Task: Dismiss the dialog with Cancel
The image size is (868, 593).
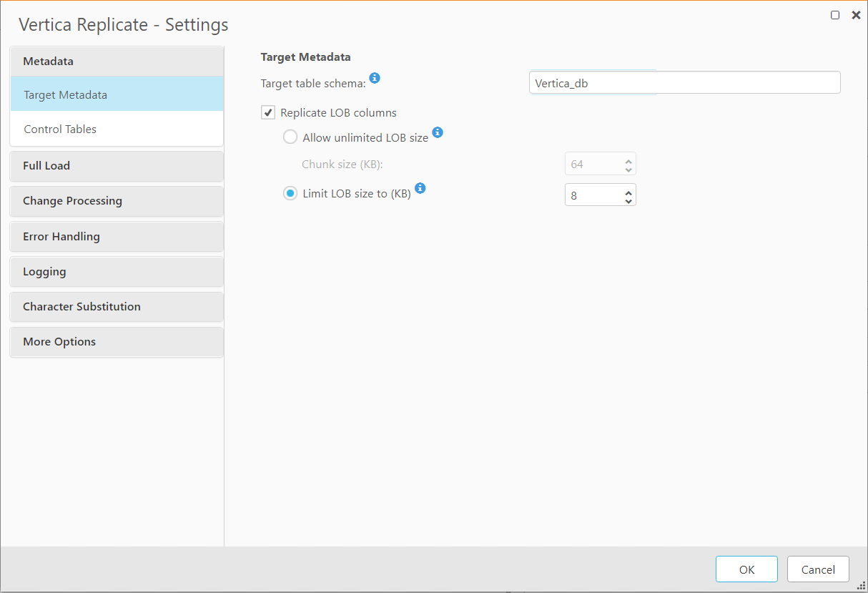Action: (x=818, y=569)
